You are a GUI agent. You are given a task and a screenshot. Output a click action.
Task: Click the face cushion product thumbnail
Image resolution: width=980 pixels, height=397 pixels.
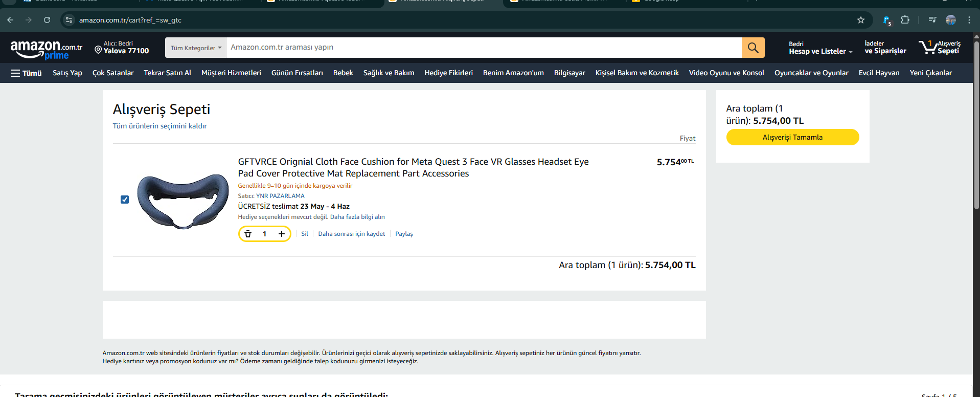click(183, 201)
